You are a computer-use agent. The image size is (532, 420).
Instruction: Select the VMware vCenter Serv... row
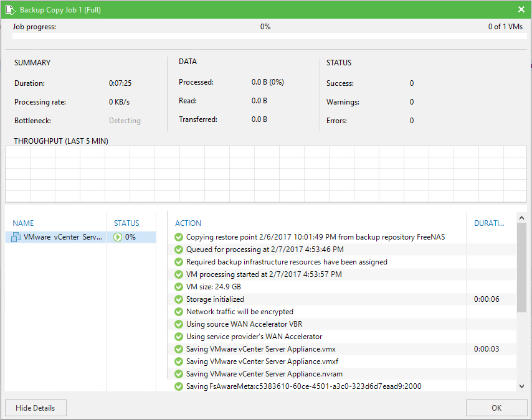[81, 237]
